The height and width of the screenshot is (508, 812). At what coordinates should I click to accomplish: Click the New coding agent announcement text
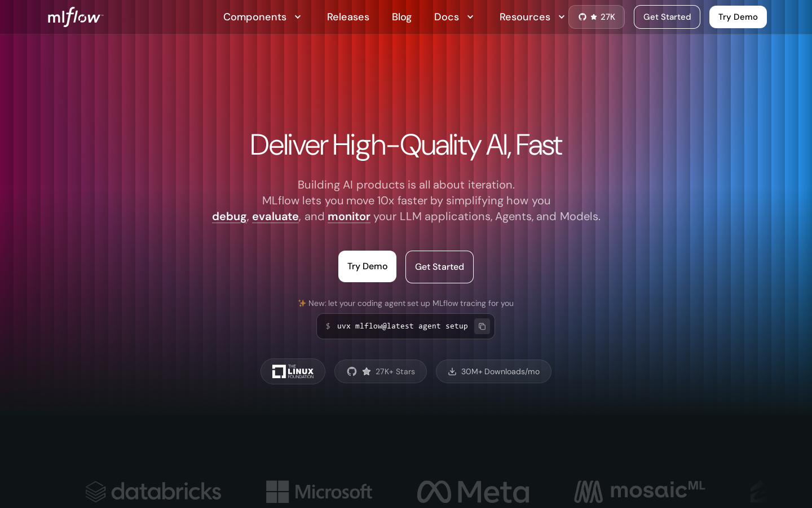(x=411, y=303)
